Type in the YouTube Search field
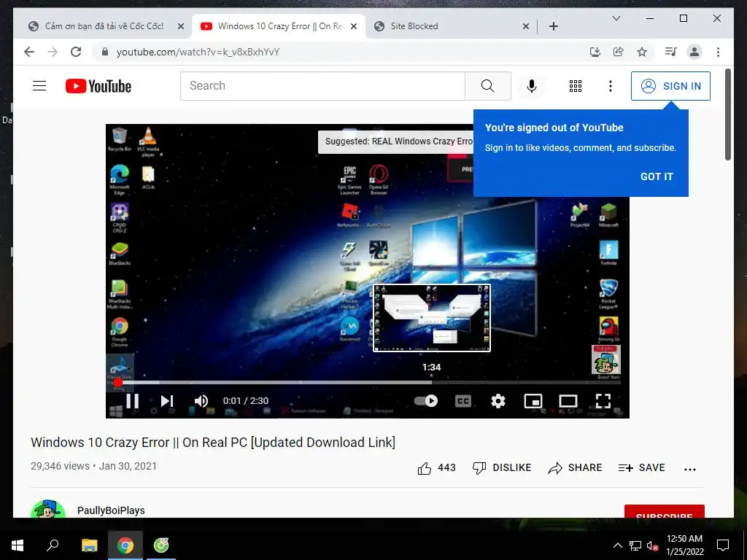This screenshot has height=560, width=747. (x=322, y=86)
